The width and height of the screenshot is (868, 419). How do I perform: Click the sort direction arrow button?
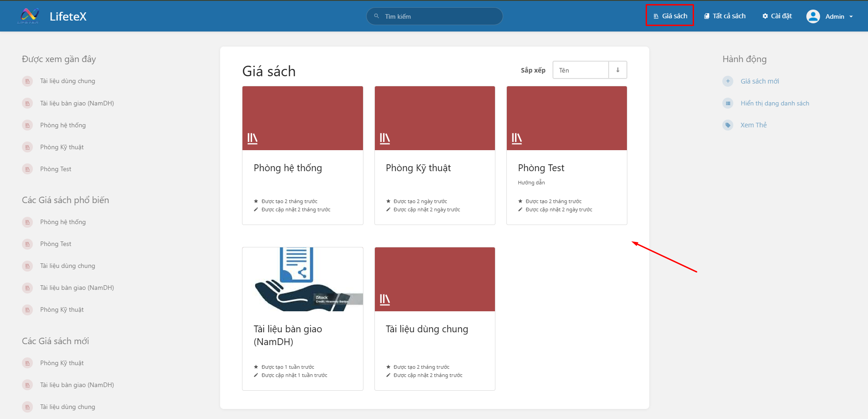(x=618, y=70)
